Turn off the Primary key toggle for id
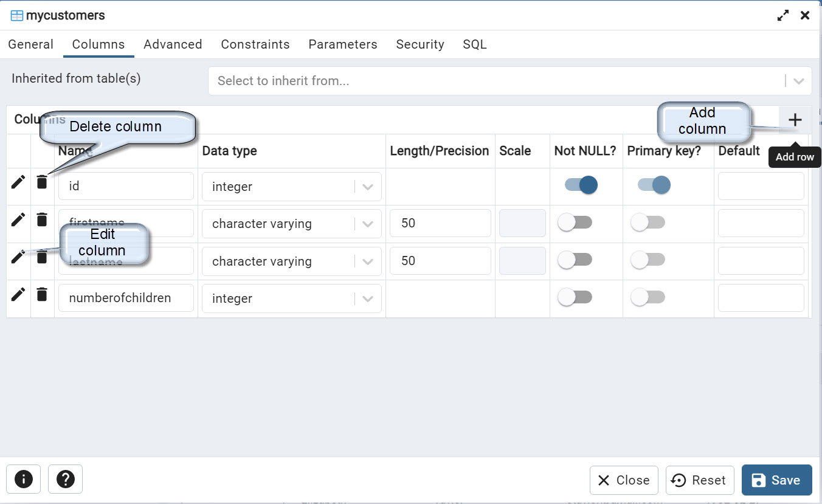Image resolution: width=822 pixels, height=504 pixels. point(654,185)
